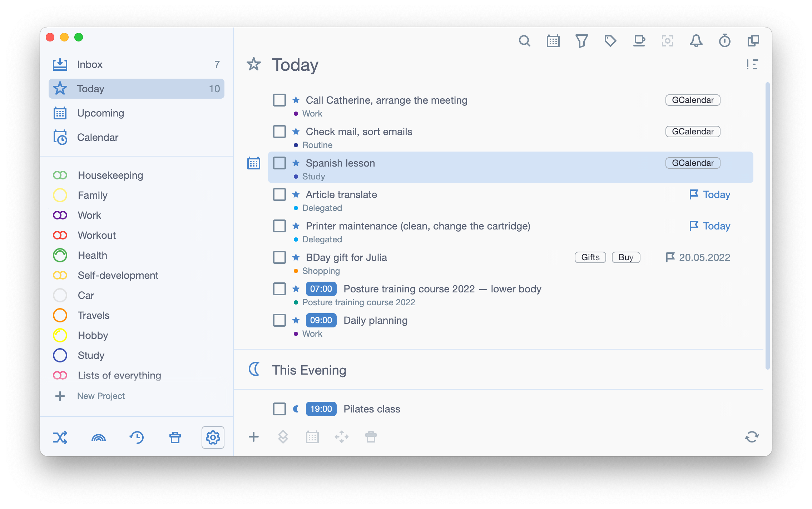Open Inbox in the sidebar
The image size is (812, 509).
click(137, 64)
